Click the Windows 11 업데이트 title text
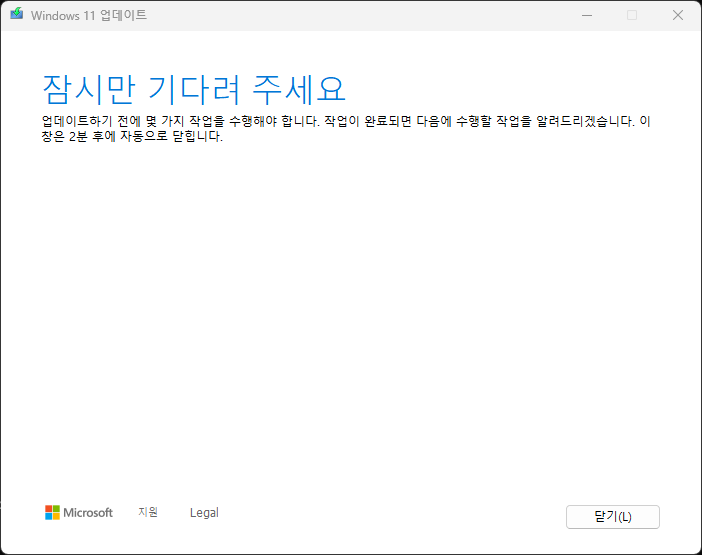The height and width of the screenshot is (555, 702). [89, 15]
